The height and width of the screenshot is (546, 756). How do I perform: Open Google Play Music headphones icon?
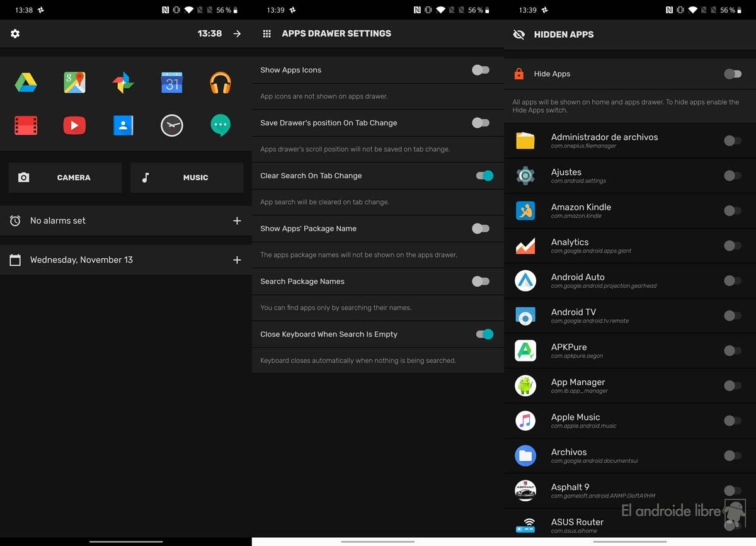(x=220, y=81)
